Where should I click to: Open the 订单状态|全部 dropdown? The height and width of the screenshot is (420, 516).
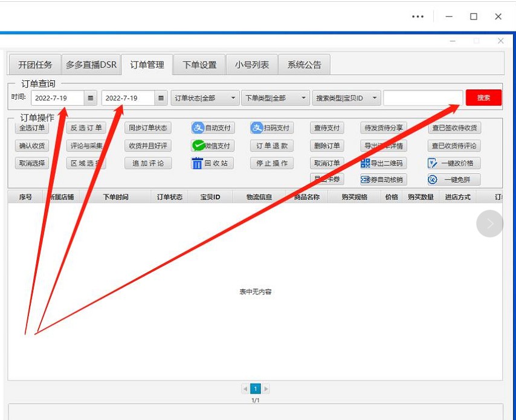205,98
